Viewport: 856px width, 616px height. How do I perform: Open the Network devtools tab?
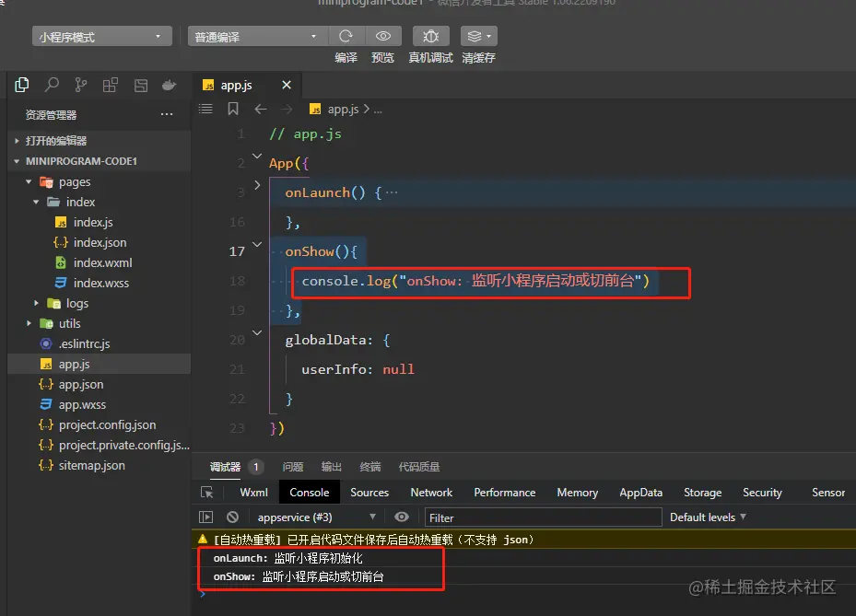pos(431,492)
